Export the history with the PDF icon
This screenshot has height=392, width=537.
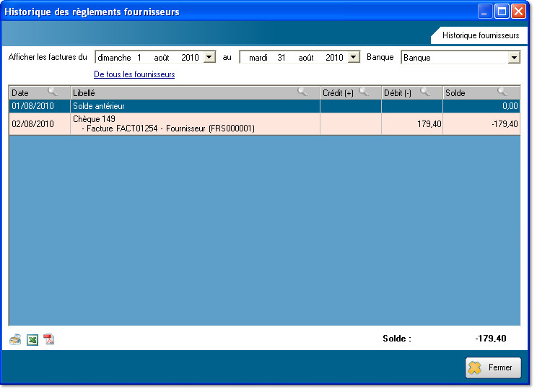tap(49, 339)
